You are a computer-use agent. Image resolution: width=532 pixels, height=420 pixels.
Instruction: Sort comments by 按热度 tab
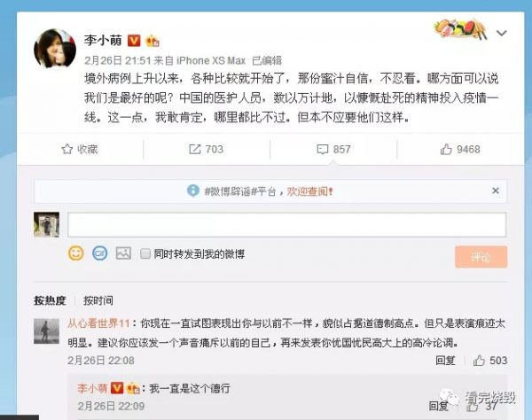coord(50,300)
